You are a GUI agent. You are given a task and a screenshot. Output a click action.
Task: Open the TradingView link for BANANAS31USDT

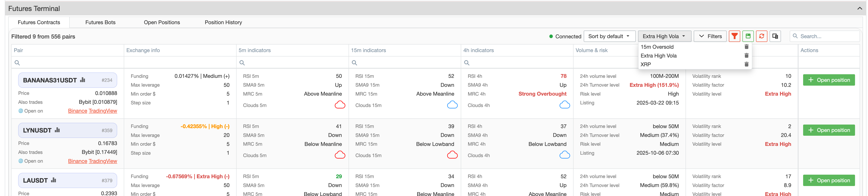[102, 111]
